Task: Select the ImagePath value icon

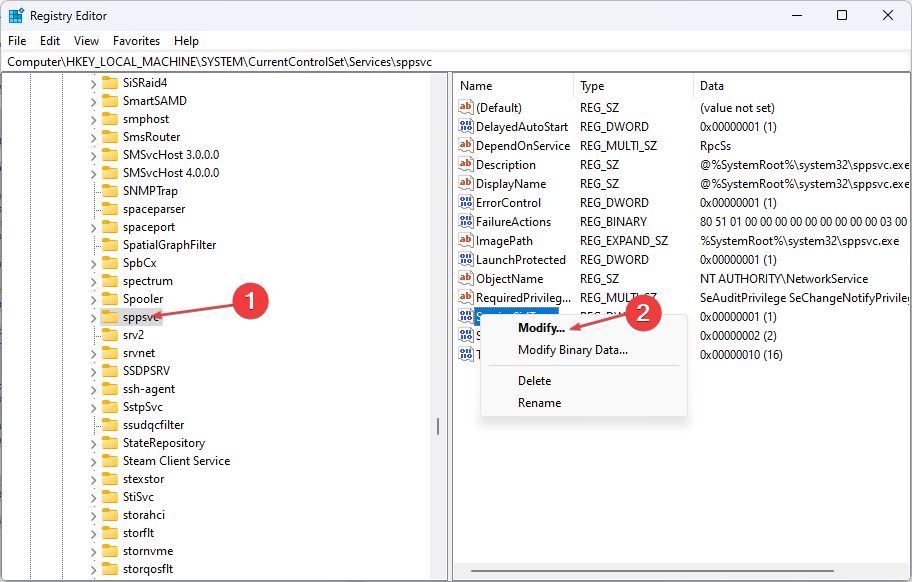Action: [x=466, y=240]
